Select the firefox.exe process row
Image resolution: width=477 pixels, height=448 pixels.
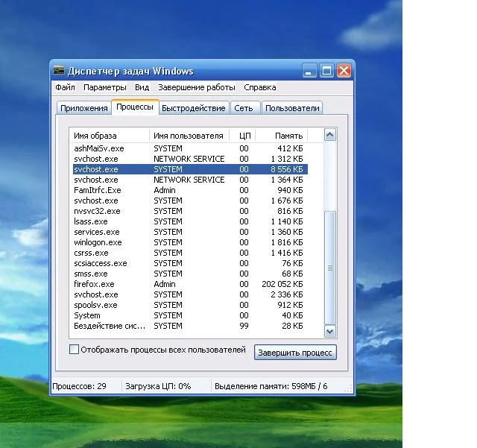coord(94,284)
